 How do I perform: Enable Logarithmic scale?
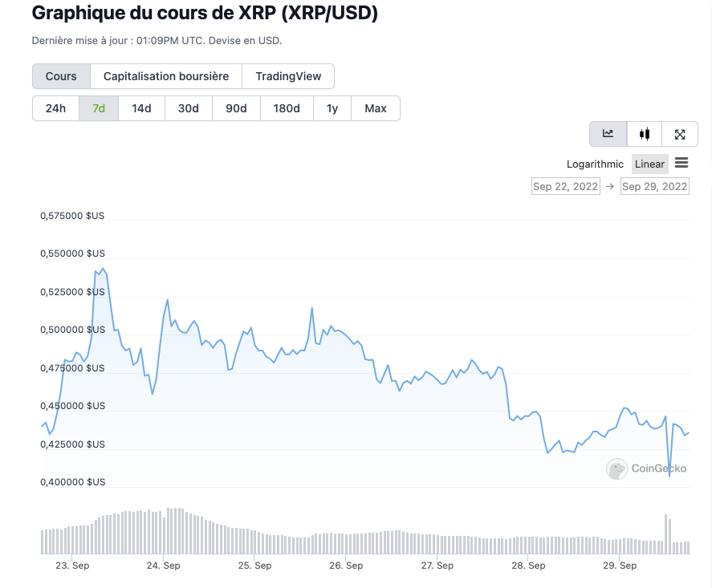[x=595, y=164]
